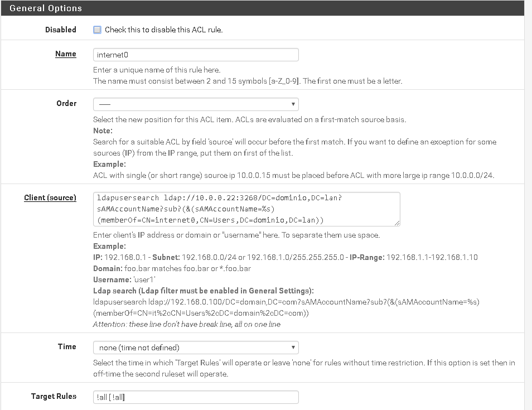Click inside the Client source ldapusersearch textarea
Screen dimensions: 532x410
click(245, 209)
